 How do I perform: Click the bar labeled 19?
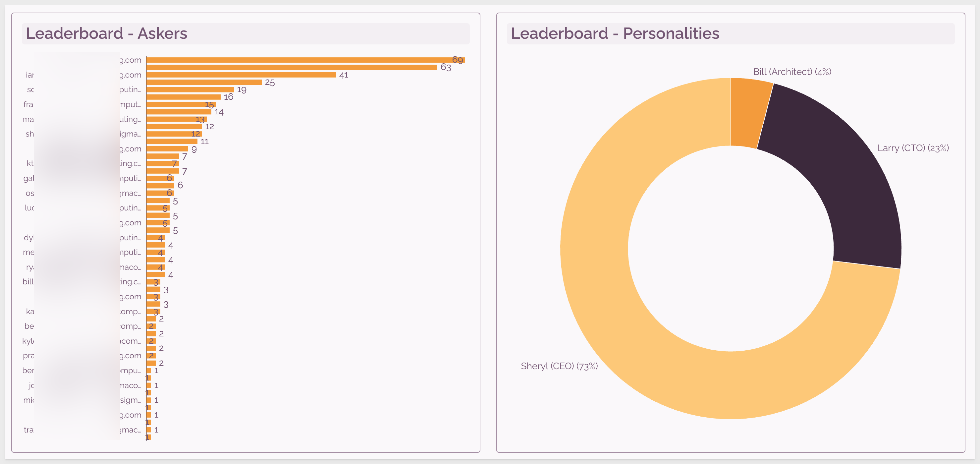coord(190,89)
